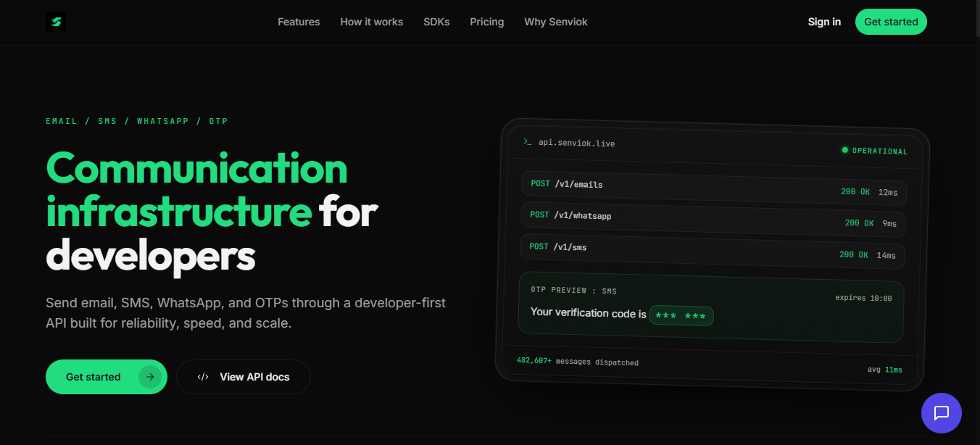This screenshot has width=980, height=445.
Task: Click EMAIL / SMS / WHATSAPP / OTP tagline
Action: pyautogui.click(x=137, y=121)
